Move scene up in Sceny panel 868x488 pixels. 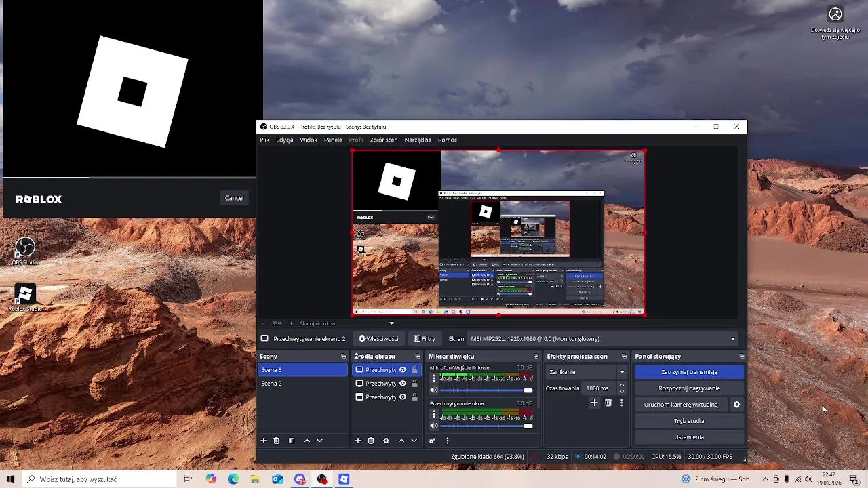click(x=307, y=441)
